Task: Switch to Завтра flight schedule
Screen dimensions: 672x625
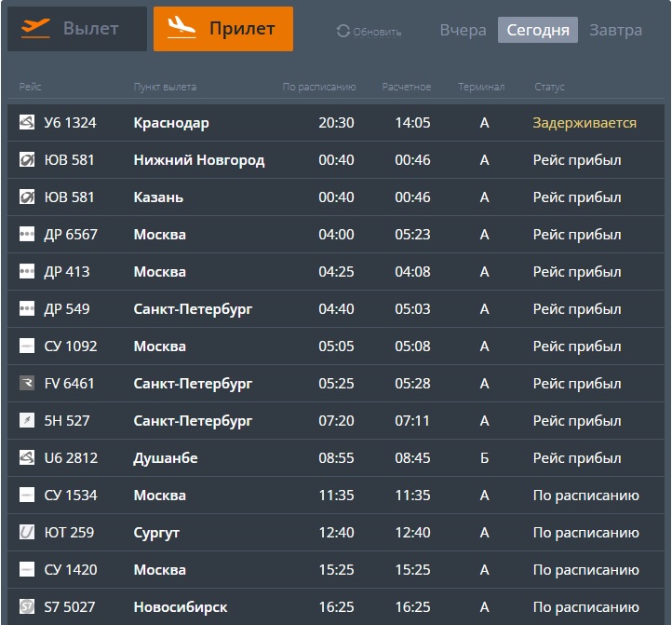Action: (615, 30)
